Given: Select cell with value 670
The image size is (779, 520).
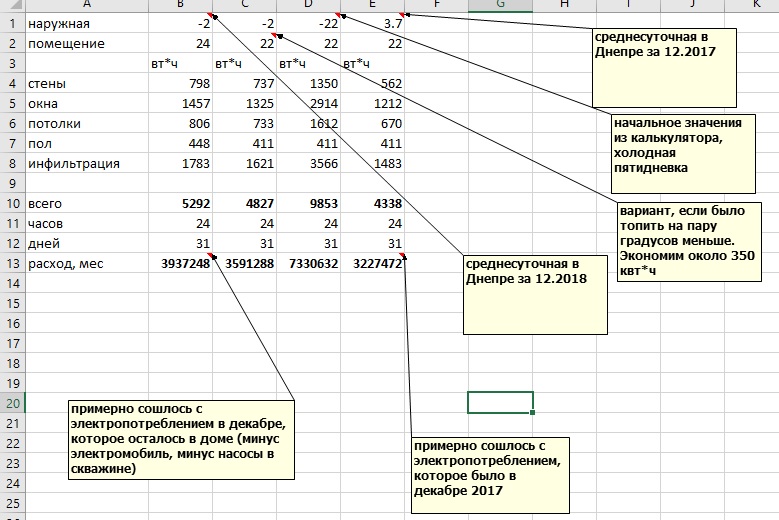Looking at the screenshot, I should click(373, 123).
